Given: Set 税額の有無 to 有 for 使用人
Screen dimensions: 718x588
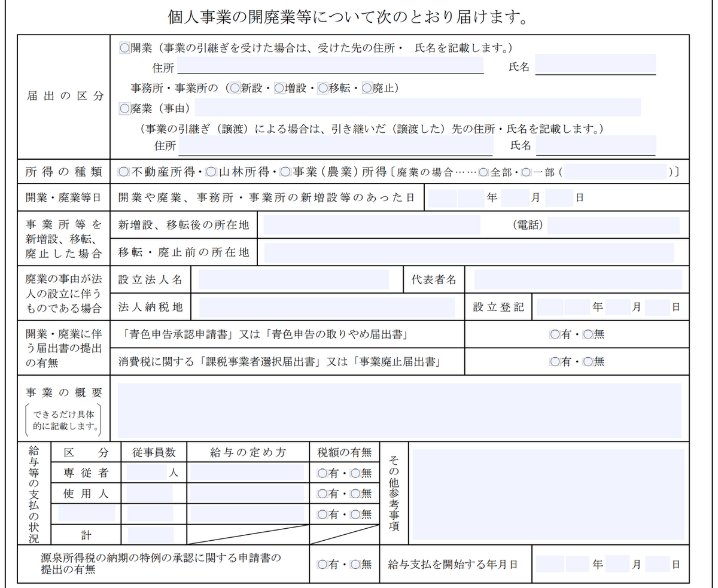Looking at the screenshot, I should click(x=322, y=494).
